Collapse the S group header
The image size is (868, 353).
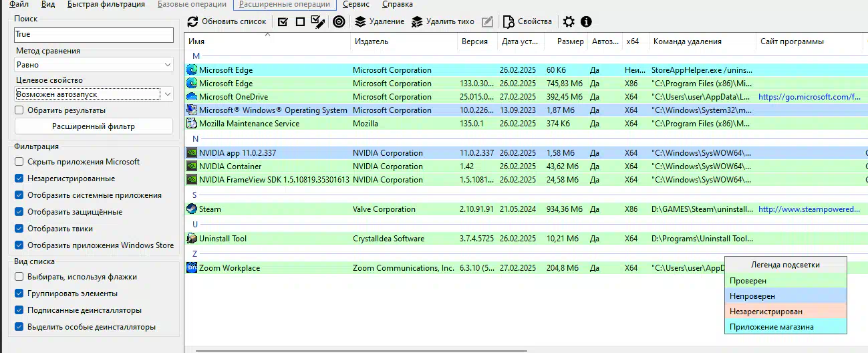point(195,195)
